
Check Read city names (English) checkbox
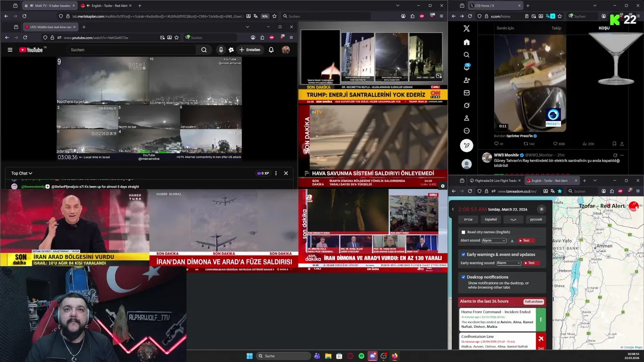[463, 232]
